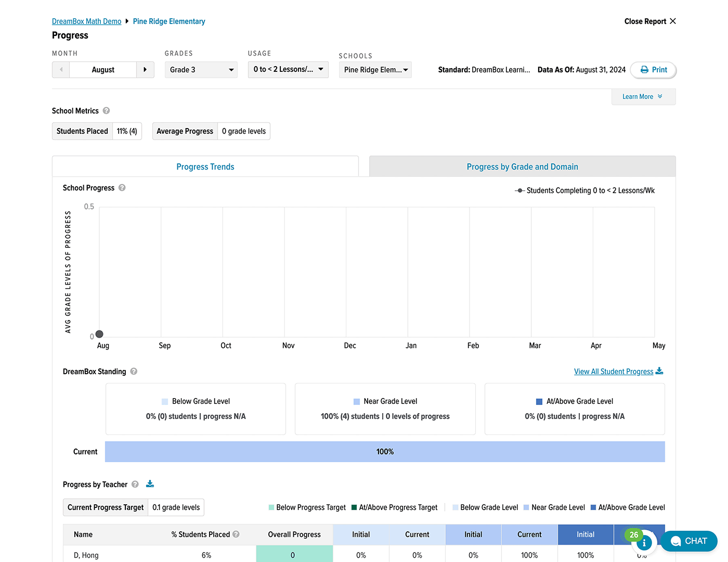Open the Grade 3 grades dropdown

[201, 70]
